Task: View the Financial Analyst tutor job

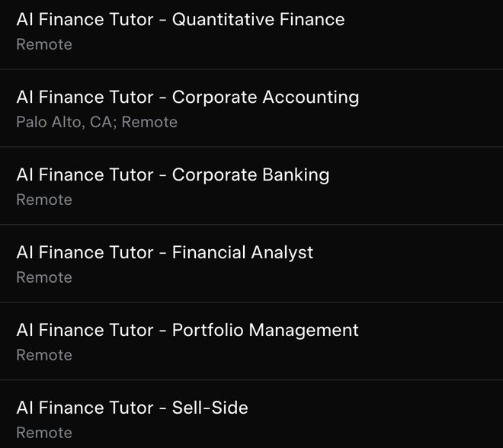Action: [x=165, y=253]
